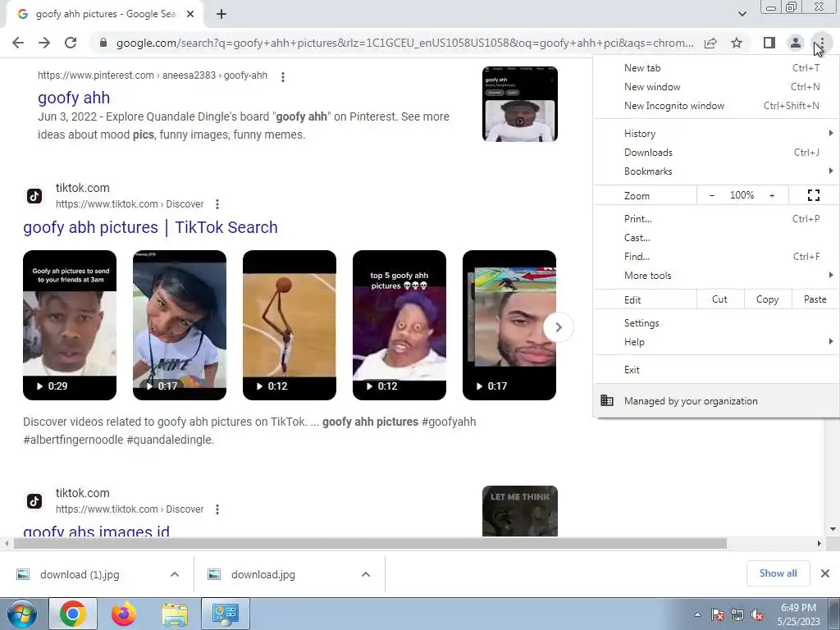Select New window menu item

(716, 87)
